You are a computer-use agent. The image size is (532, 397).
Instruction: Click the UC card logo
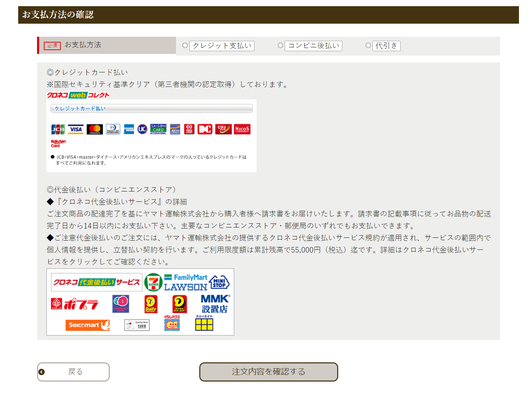tap(142, 129)
